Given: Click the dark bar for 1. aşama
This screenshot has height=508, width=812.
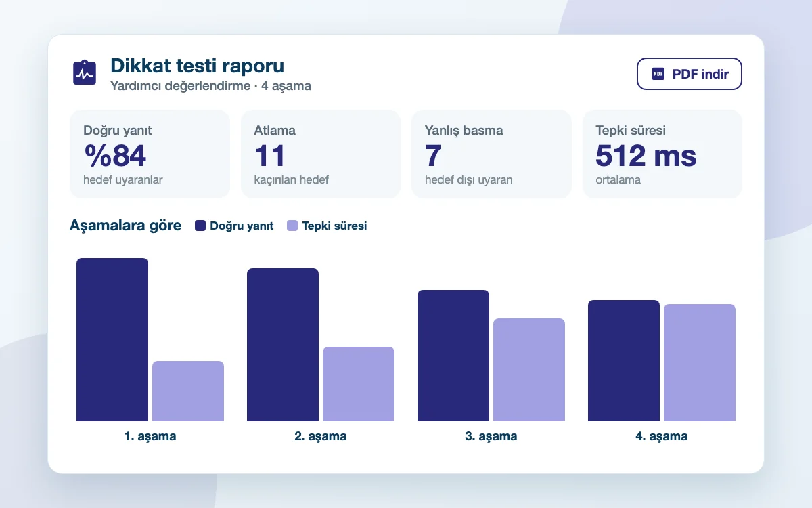Looking at the screenshot, I should (112, 339).
